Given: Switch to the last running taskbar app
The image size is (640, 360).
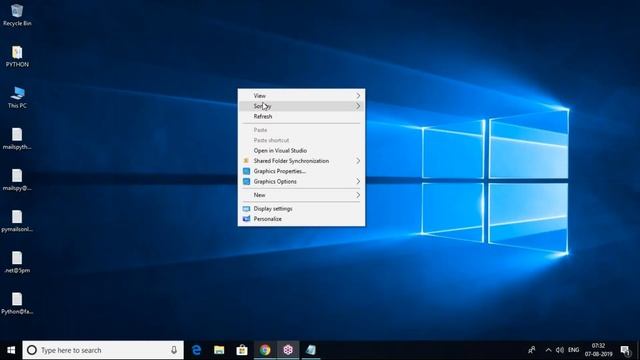Looking at the screenshot, I should click(x=311, y=350).
